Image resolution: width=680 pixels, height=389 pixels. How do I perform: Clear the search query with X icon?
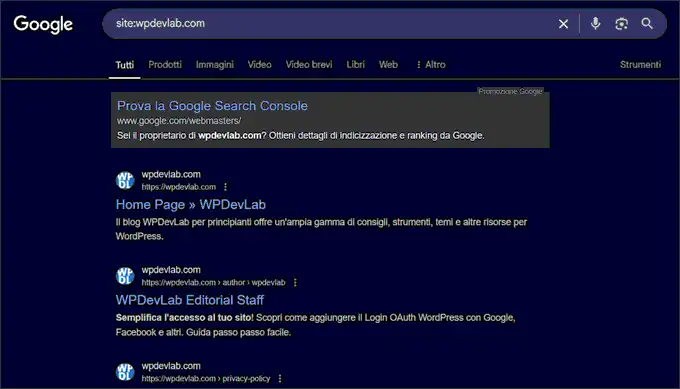(563, 24)
